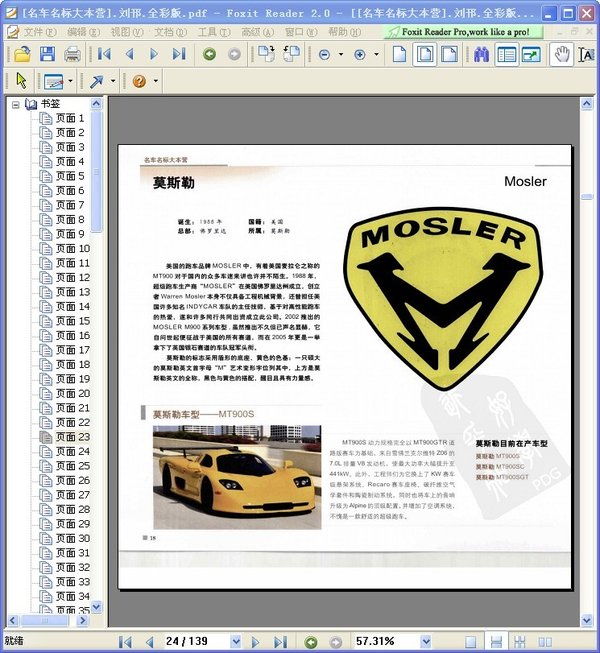Open the 窗口(W) menu
This screenshot has height=653, width=600.
point(301,32)
